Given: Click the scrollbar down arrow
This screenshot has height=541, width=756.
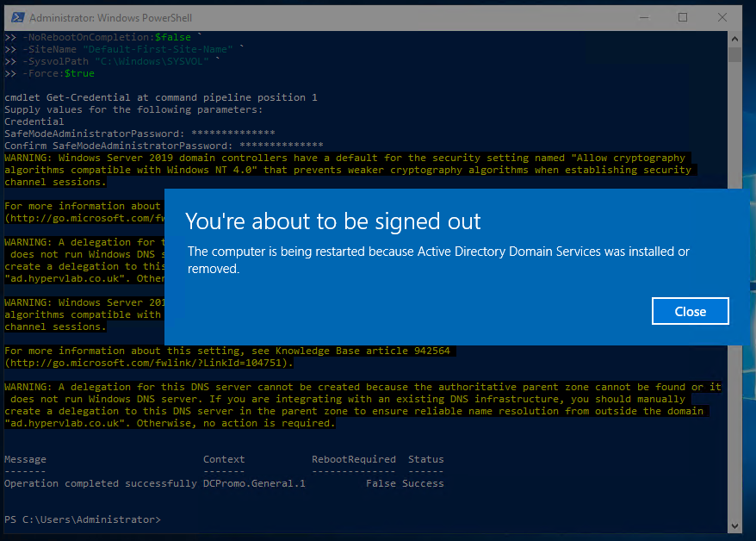Looking at the screenshot, I should [x=734, y=526].
